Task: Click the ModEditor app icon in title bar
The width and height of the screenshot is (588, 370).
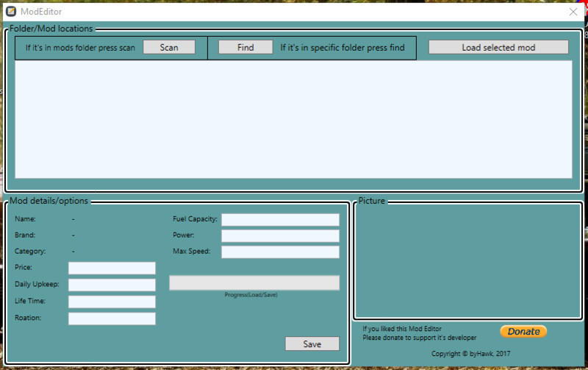Action: tap(11, 12)
